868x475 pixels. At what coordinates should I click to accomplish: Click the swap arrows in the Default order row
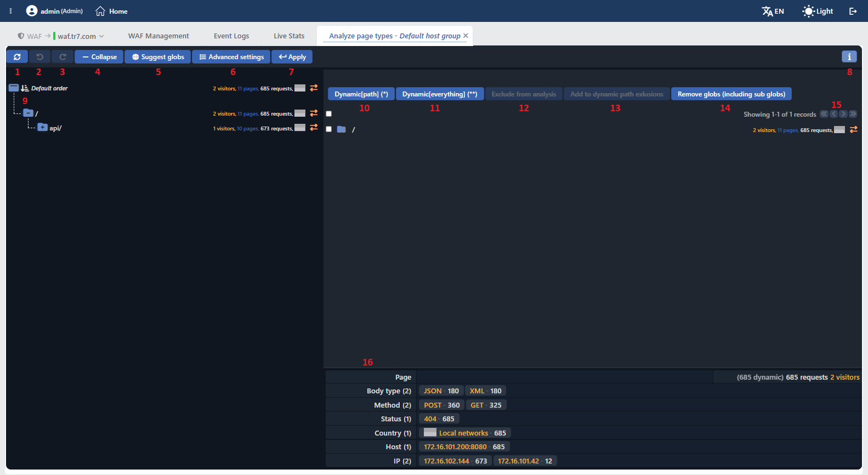click(x=314, y=88)
